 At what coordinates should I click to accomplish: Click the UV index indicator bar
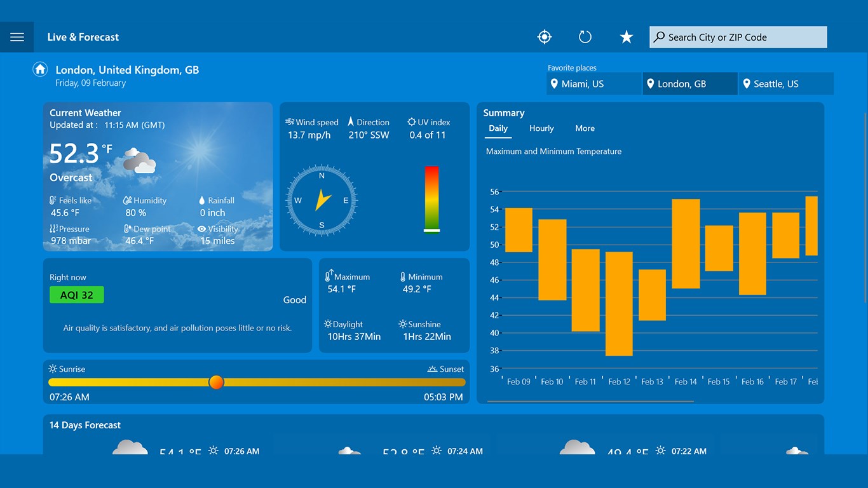pos(431,200)
